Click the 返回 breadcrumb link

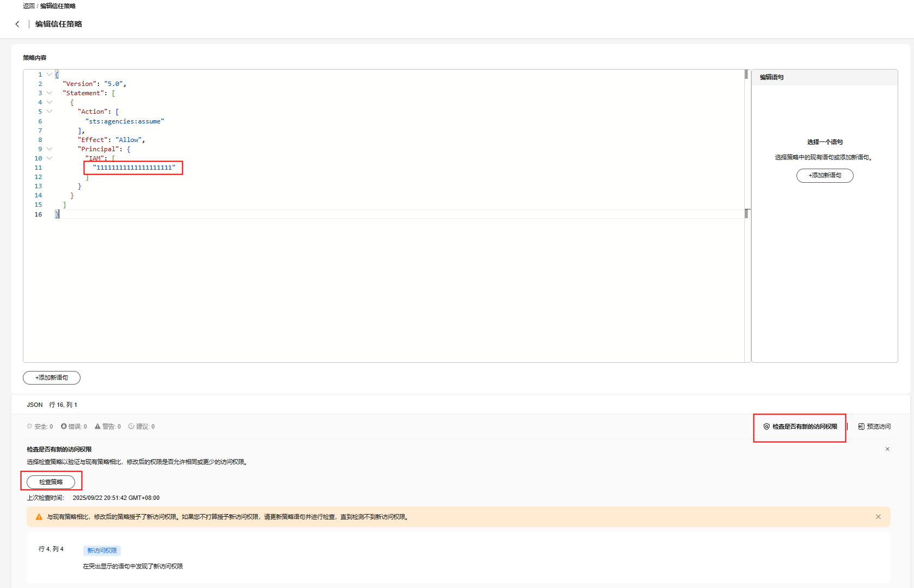click(29, 6)
